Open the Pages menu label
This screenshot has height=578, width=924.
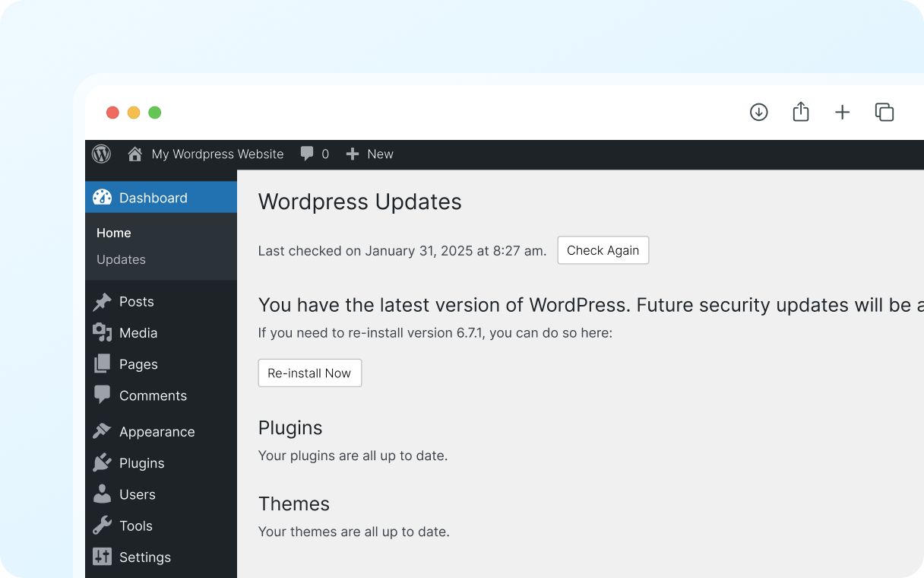(x=138, y=364)
